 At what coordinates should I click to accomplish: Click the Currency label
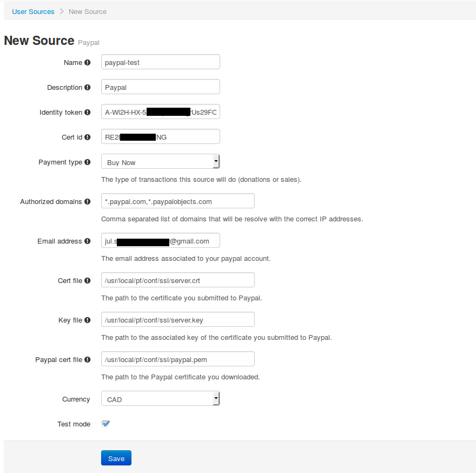pyautogui.click(x=76, y=399)
